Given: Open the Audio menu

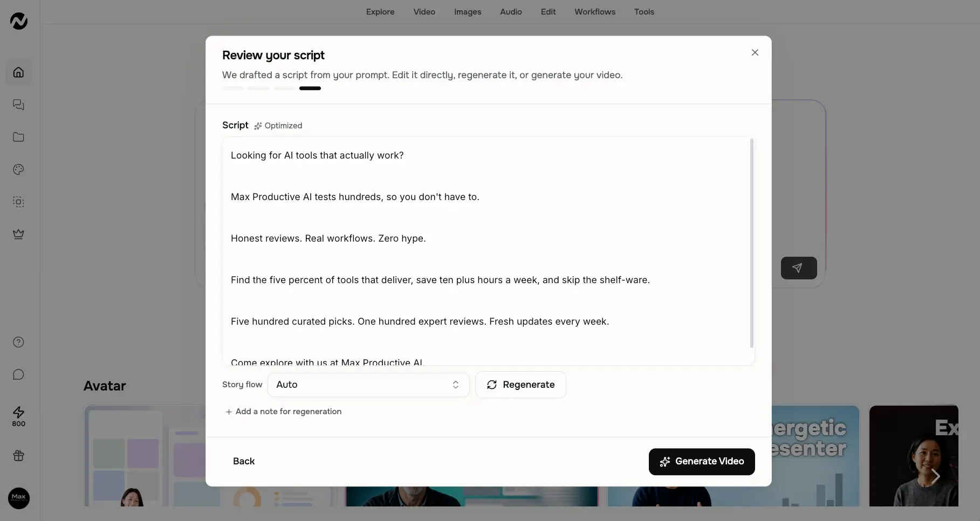Looking at the screenshot, I should tap(511, 12).
